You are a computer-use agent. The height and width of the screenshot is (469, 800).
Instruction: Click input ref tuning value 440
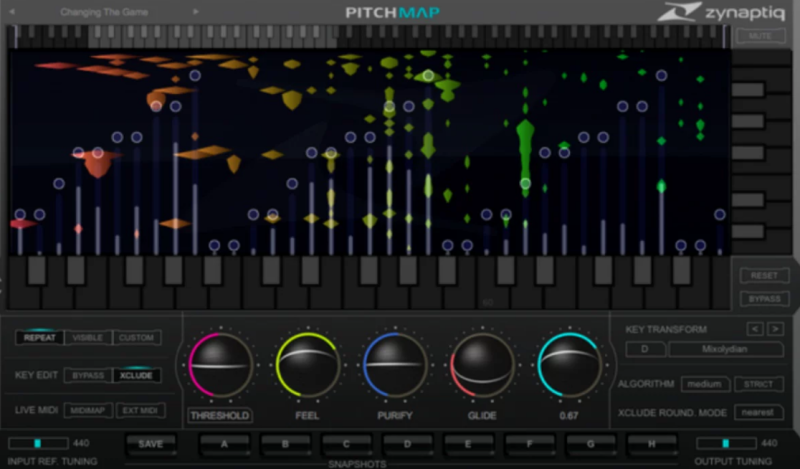click(81, 443)
